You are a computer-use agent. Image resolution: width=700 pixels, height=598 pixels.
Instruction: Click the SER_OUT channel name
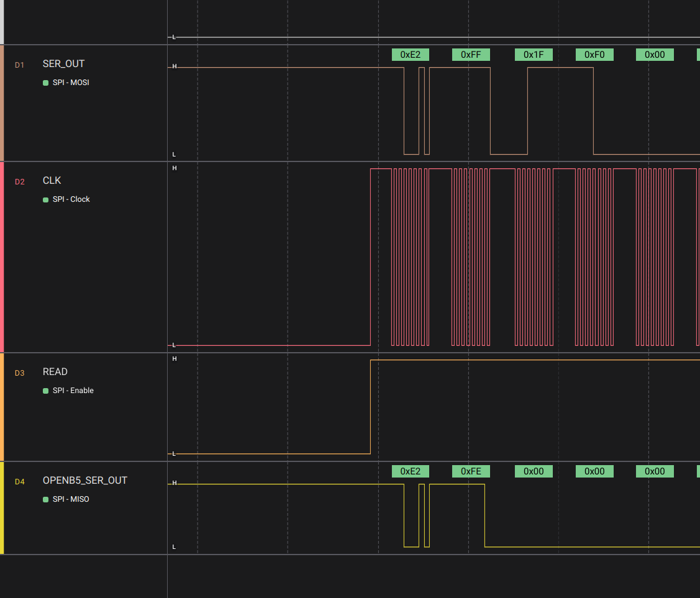click(63, 64)
